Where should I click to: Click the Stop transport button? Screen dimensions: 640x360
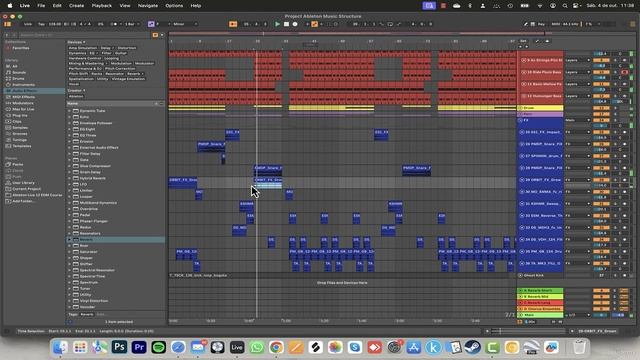286,24
